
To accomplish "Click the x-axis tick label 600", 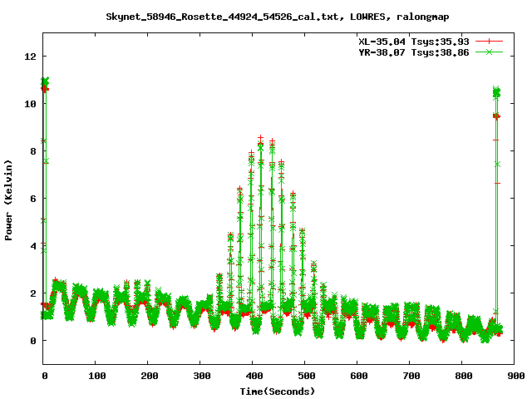I will tap(359, 376).
